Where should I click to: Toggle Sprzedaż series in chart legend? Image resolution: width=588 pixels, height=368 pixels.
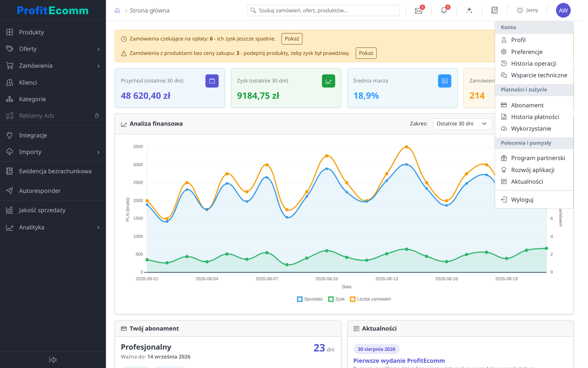(x=310, y=299)
